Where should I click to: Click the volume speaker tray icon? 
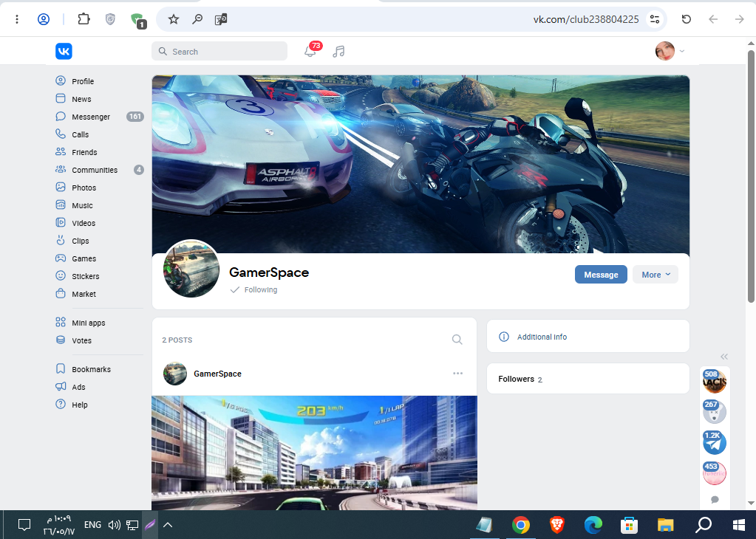[115, 524]
